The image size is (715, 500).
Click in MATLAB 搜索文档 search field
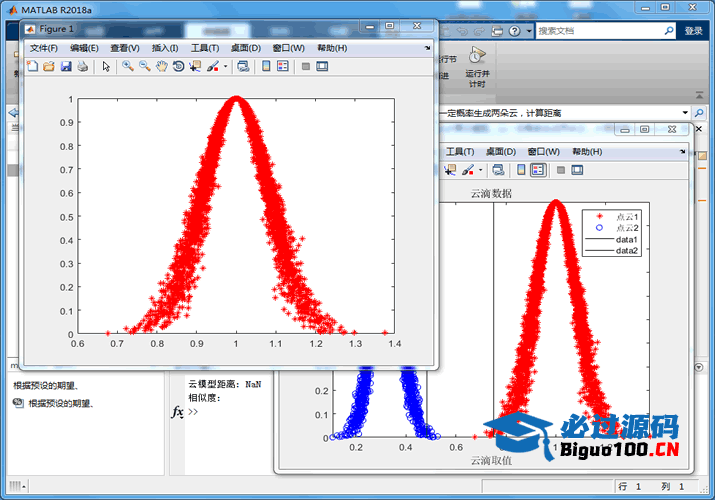pyautogui.click(x=599, y=31)
